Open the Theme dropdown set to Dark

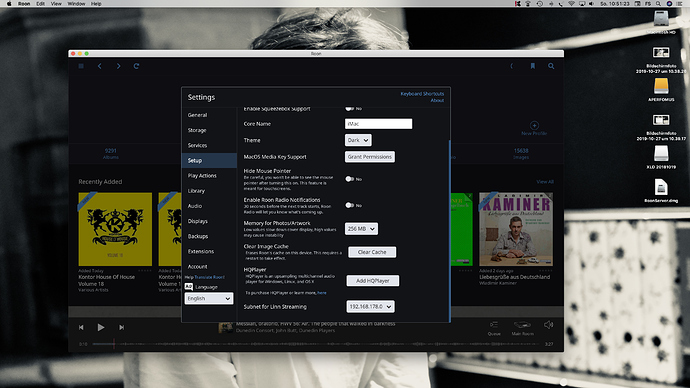[x=358, y=140]
